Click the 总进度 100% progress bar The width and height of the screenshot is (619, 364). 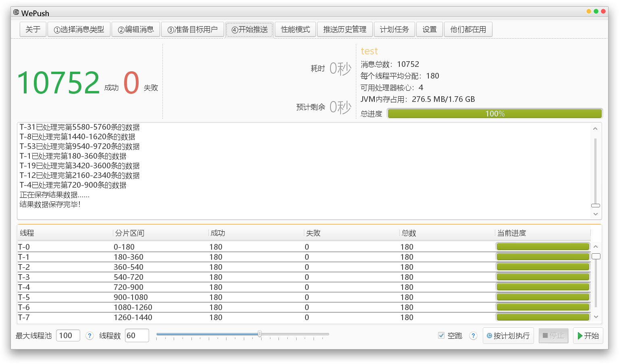495,114
